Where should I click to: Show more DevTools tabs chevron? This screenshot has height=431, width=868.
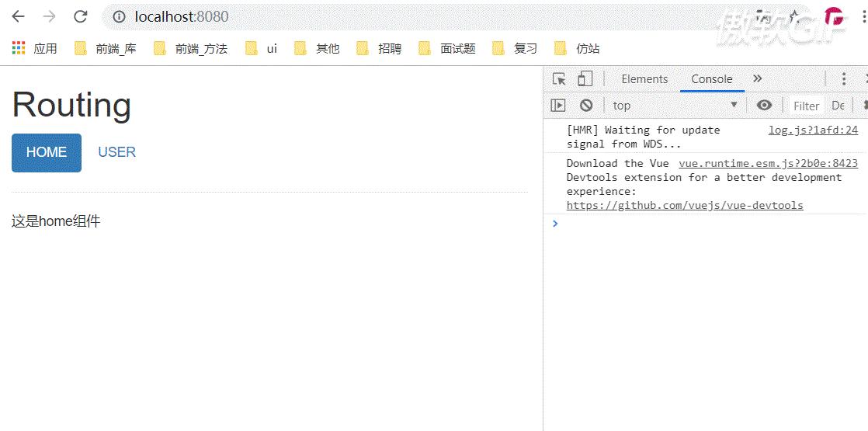coord(758,78)
